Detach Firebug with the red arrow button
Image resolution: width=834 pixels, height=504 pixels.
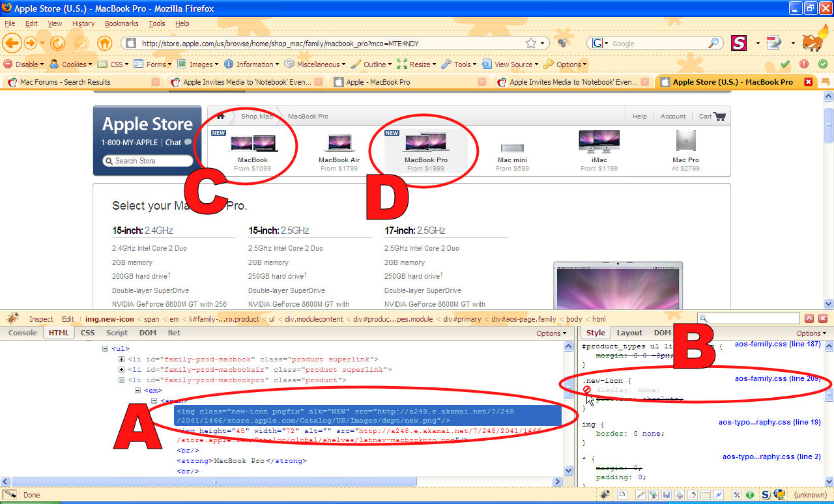click(x=810, y=318)
